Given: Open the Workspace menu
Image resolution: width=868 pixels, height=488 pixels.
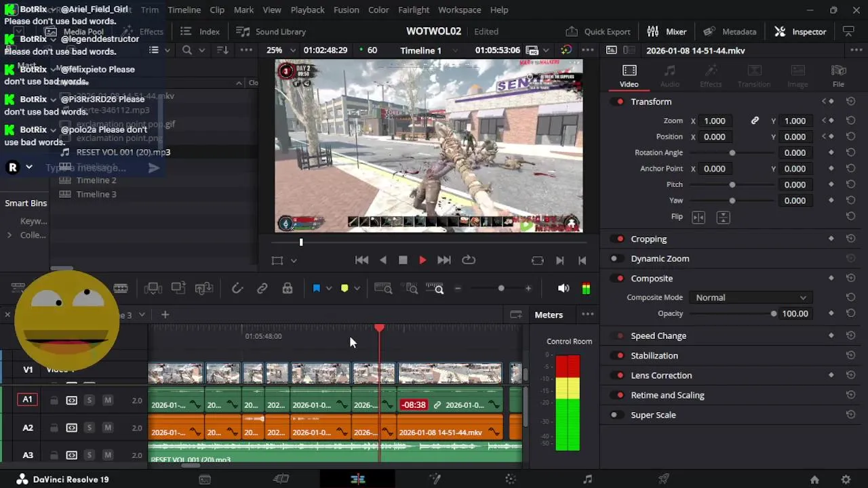Looking at the screenshot, I should click(x=459, y=10).
